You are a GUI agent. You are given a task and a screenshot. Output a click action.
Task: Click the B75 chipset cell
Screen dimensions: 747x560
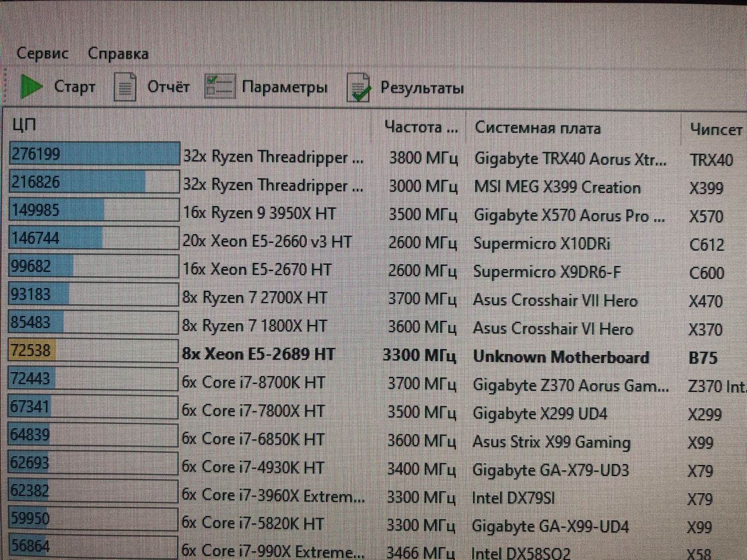(x=703, y=358)
